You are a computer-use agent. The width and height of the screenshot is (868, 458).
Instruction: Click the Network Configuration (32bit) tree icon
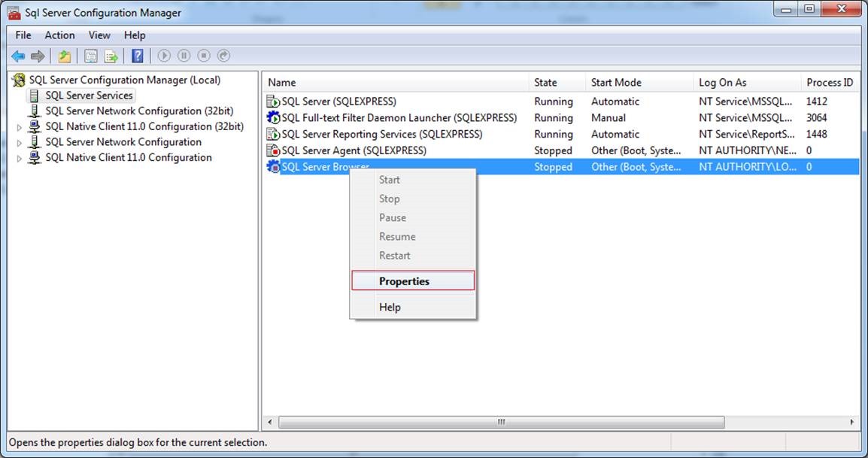(35, 111)
